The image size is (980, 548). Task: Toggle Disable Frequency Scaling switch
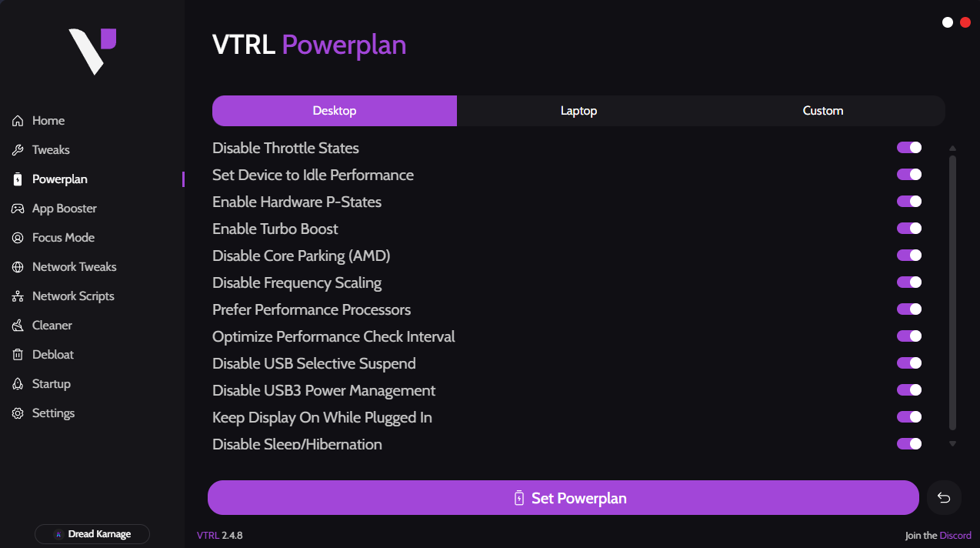coord(909,282)
